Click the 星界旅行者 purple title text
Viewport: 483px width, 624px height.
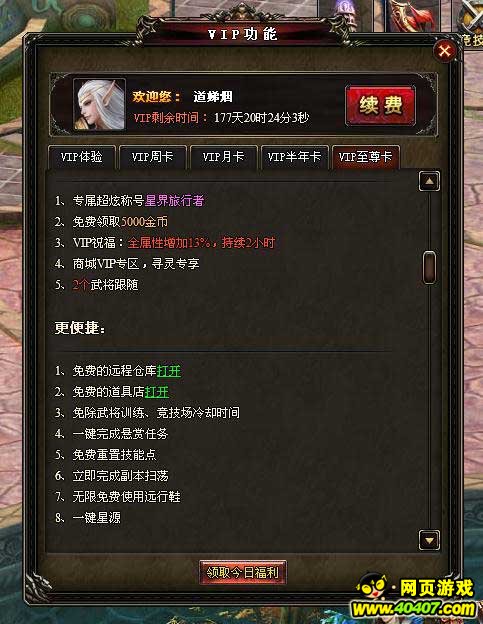tap(174, 201)
